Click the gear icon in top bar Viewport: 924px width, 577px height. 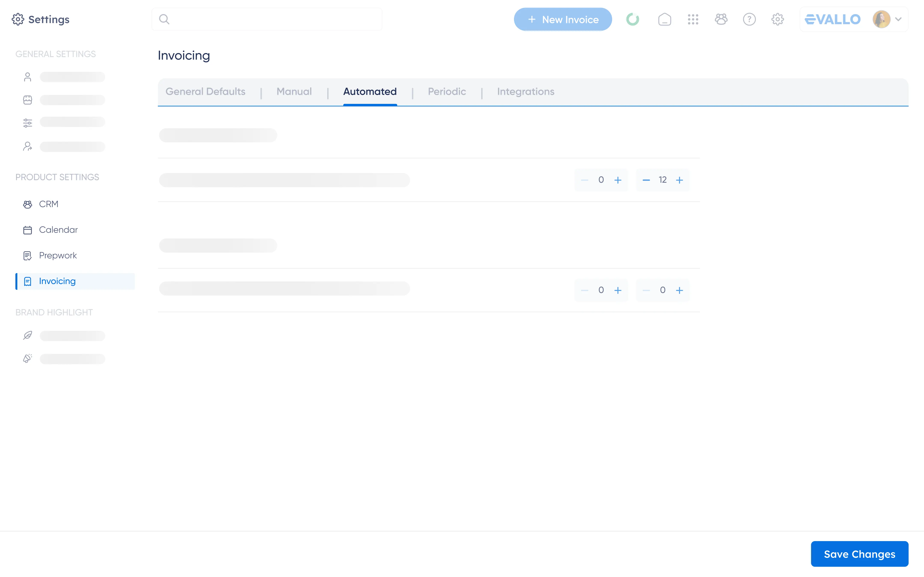click(x=777, y=19)
